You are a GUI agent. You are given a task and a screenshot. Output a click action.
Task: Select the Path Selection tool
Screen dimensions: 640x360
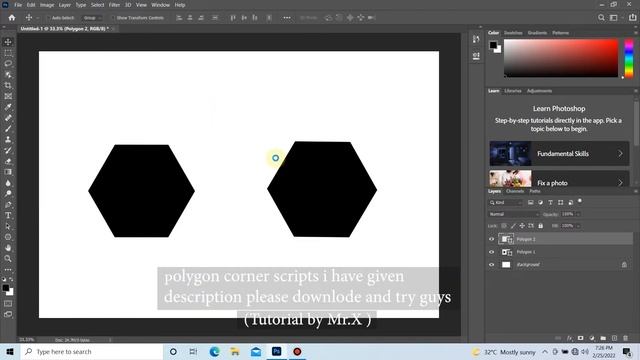(8, 226)
